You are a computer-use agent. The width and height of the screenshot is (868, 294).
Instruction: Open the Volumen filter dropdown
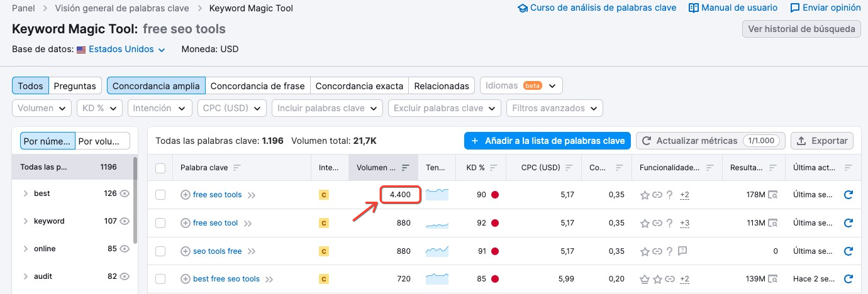pyautogui.click(x=42, y=108)
